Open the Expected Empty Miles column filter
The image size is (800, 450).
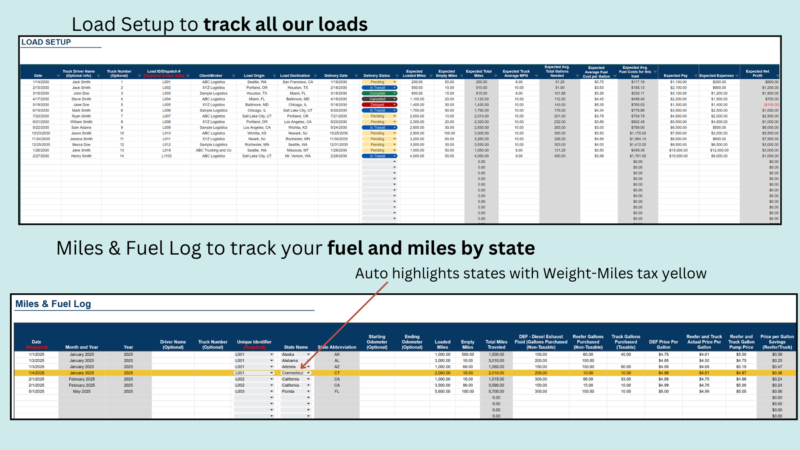point(461,76)
